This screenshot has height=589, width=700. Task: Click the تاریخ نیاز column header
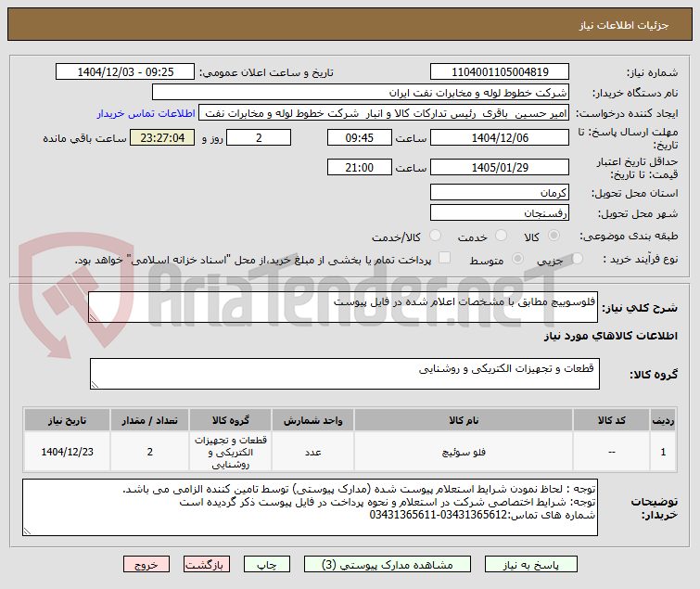67,420
